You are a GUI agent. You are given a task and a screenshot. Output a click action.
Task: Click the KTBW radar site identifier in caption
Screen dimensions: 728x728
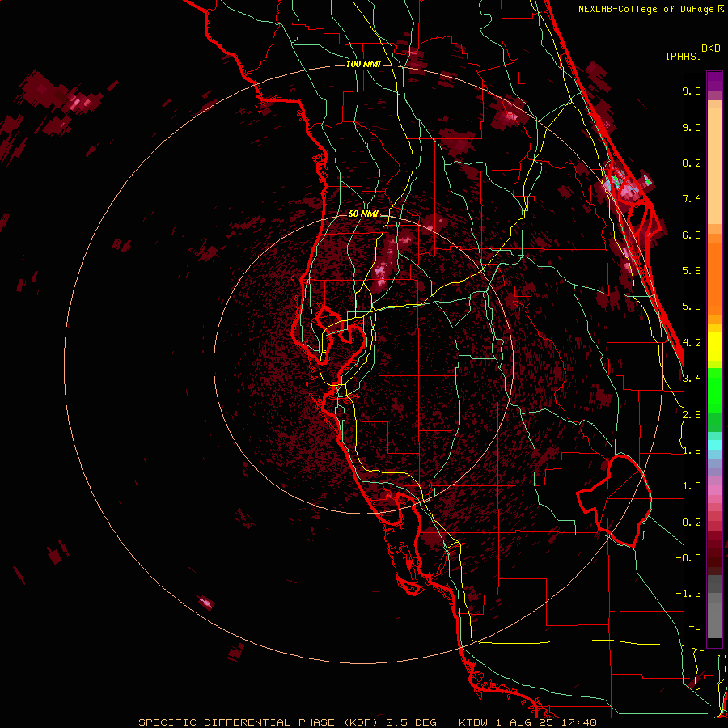(475, 722)
